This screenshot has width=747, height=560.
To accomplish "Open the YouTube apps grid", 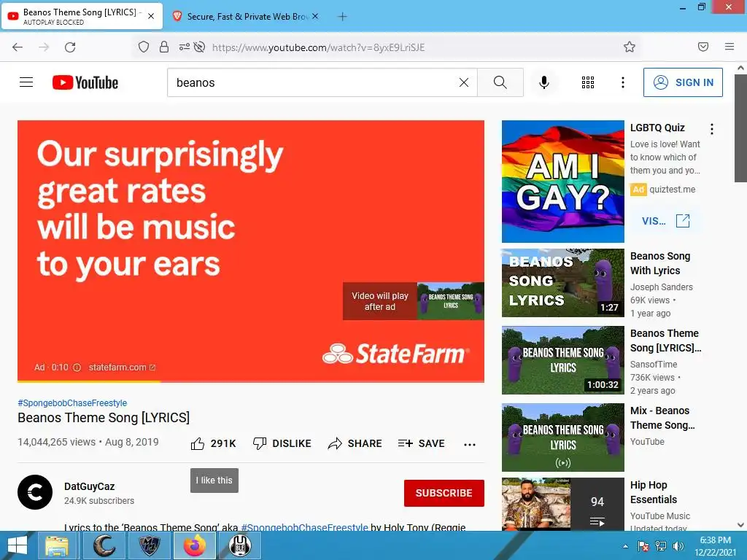I will pos(588,82).
